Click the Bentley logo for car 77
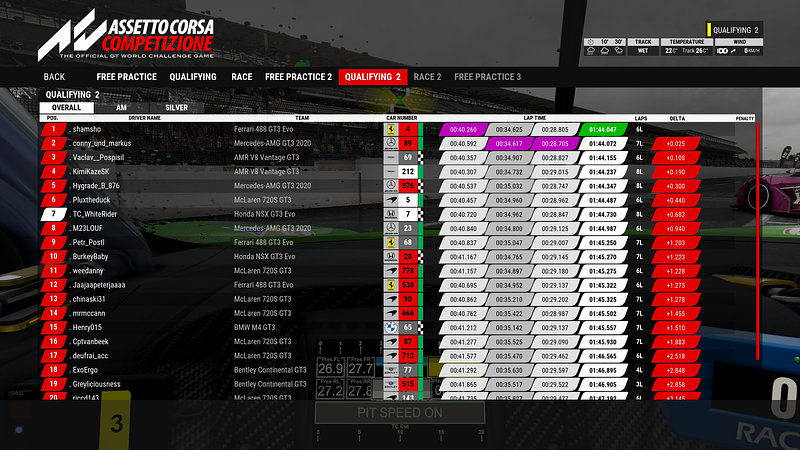This screenshot has width=800, height=450. click(391, 370)
